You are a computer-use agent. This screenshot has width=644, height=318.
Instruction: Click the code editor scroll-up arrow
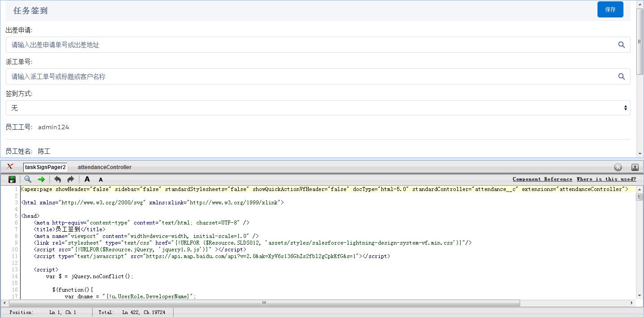click(640, 189)
